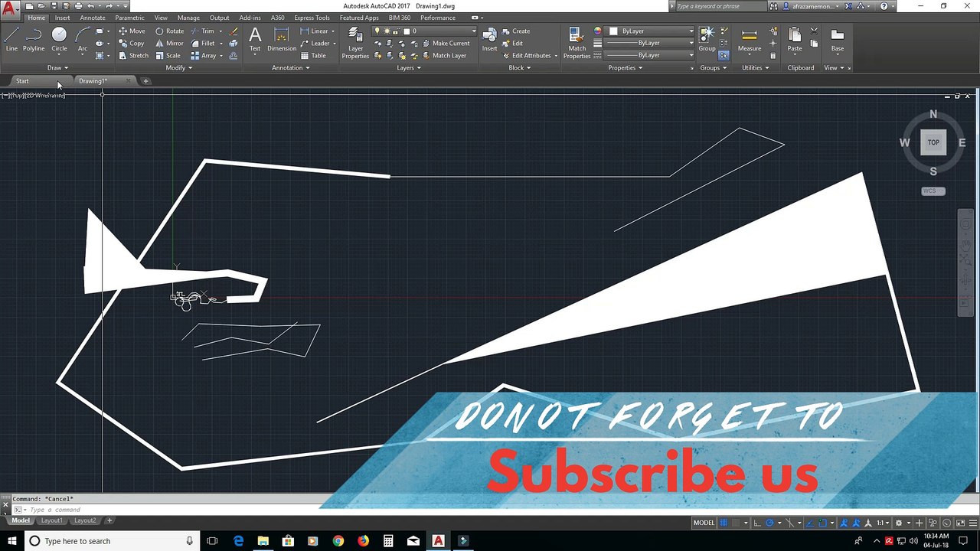Toggle snap mode next to grid
The width and height of the screenshot is (980, 551).
tap(736, 523)
